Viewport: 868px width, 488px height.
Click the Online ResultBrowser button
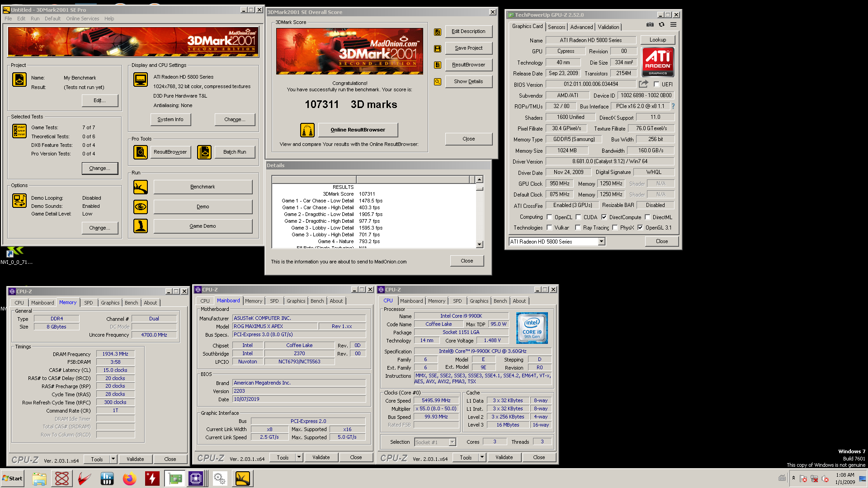click(x=358, y=130)
